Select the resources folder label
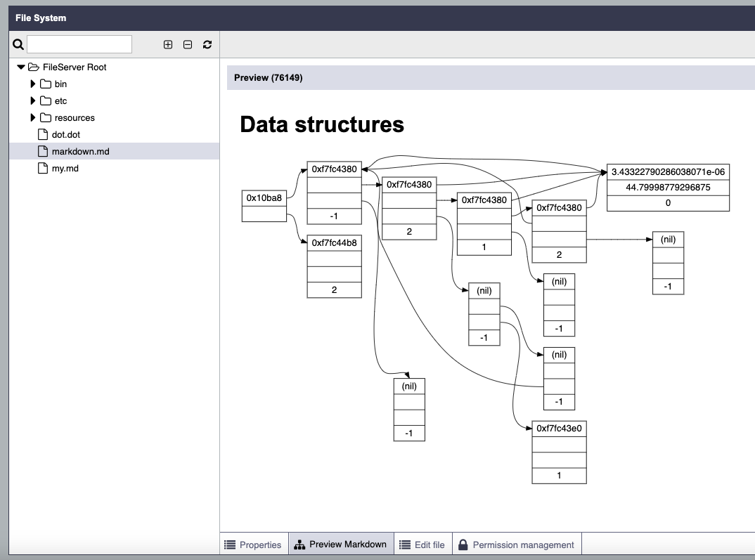755x560 pixels. (75, 117)
